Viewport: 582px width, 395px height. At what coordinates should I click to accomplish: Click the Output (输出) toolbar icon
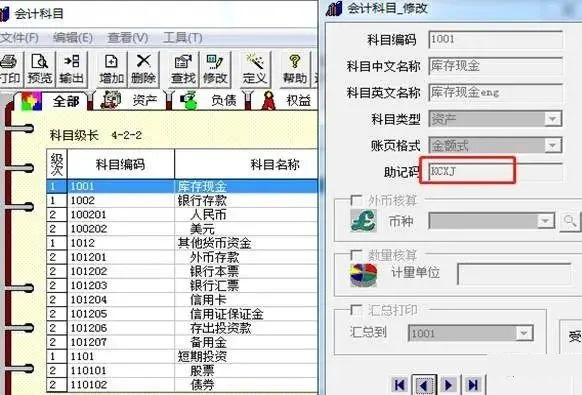click(71, 69)
